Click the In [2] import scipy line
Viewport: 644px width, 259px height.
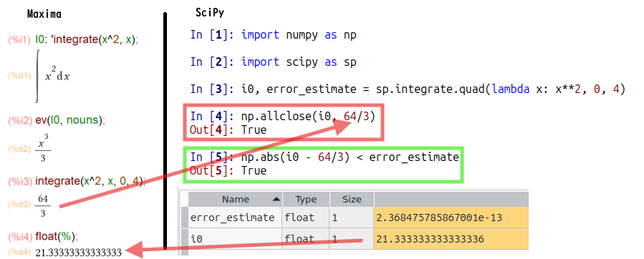pyautogui.click(x=273, y=62)
